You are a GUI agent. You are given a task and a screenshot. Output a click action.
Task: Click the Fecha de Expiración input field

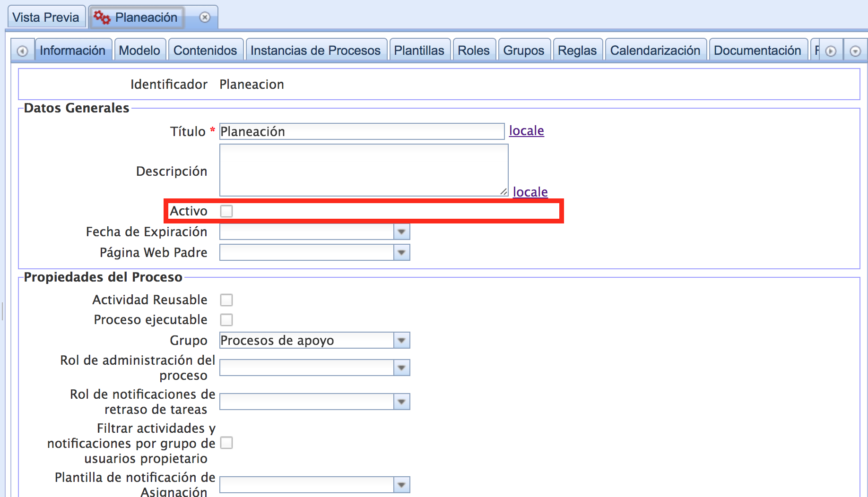click(307, 232)
